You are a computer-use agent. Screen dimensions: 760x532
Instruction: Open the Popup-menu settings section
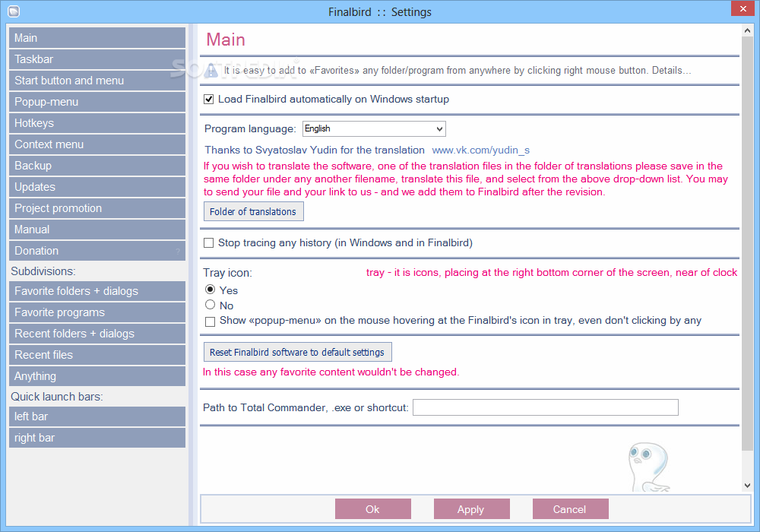[x=97, y=102]
